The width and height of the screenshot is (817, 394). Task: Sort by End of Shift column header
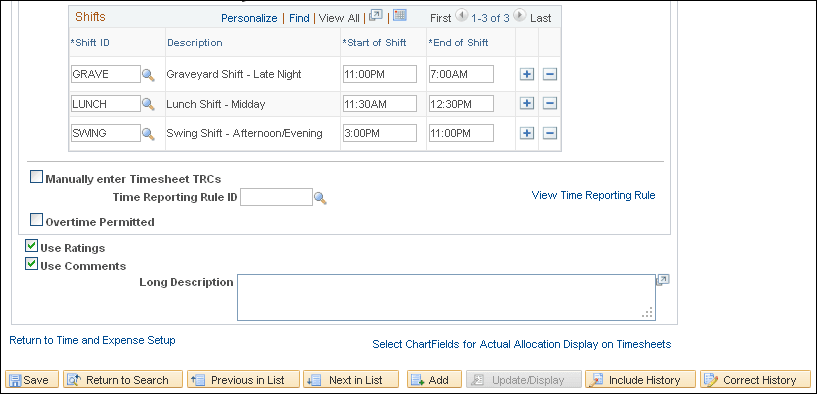tap(458, 43)
